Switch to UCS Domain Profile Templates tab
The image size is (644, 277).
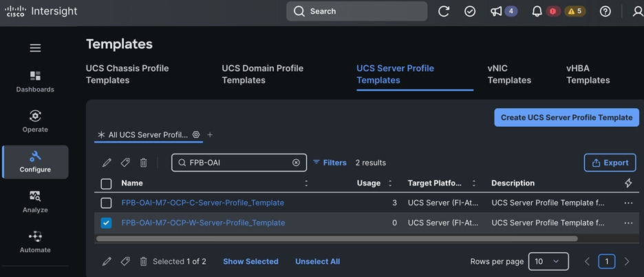tap(262, 74)
